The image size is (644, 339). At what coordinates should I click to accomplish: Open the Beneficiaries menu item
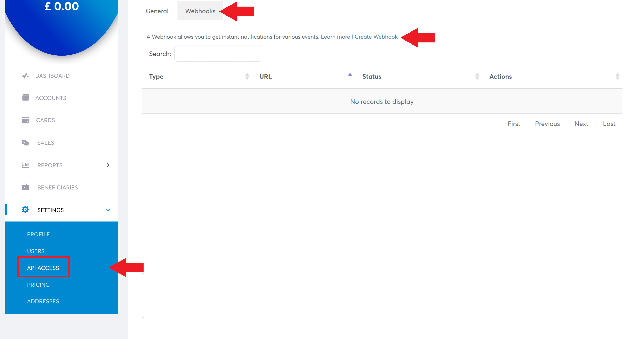tap(58, 188)
